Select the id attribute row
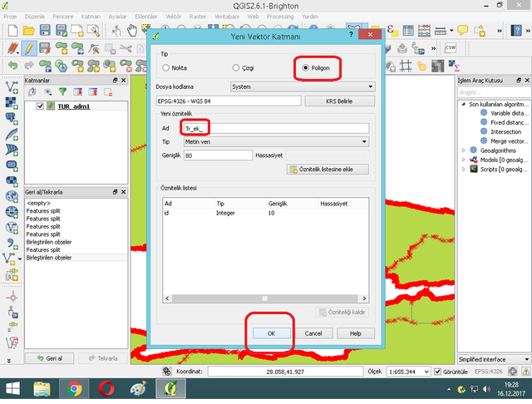The width and height of the screenshot is (532, 404). coord(265,213)
